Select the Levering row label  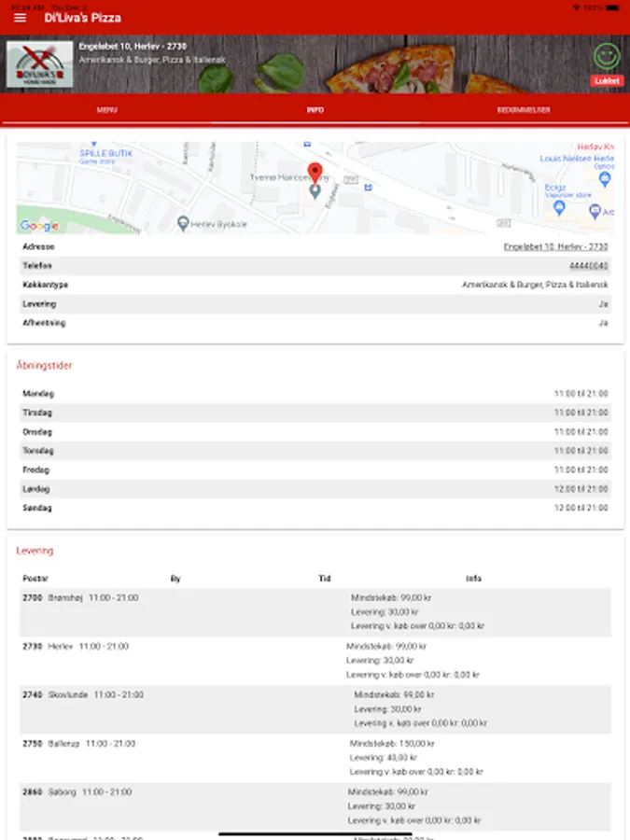pyautogui.click(x=39, y=303)
